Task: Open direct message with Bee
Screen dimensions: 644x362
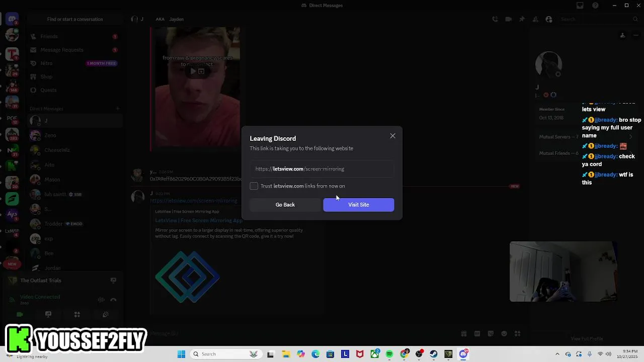Action: tap(74, 253)
